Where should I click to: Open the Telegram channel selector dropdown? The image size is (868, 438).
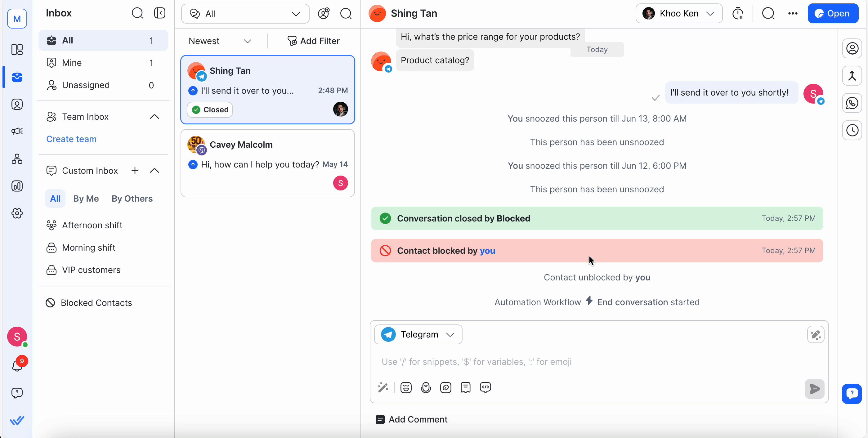point(418,334)
